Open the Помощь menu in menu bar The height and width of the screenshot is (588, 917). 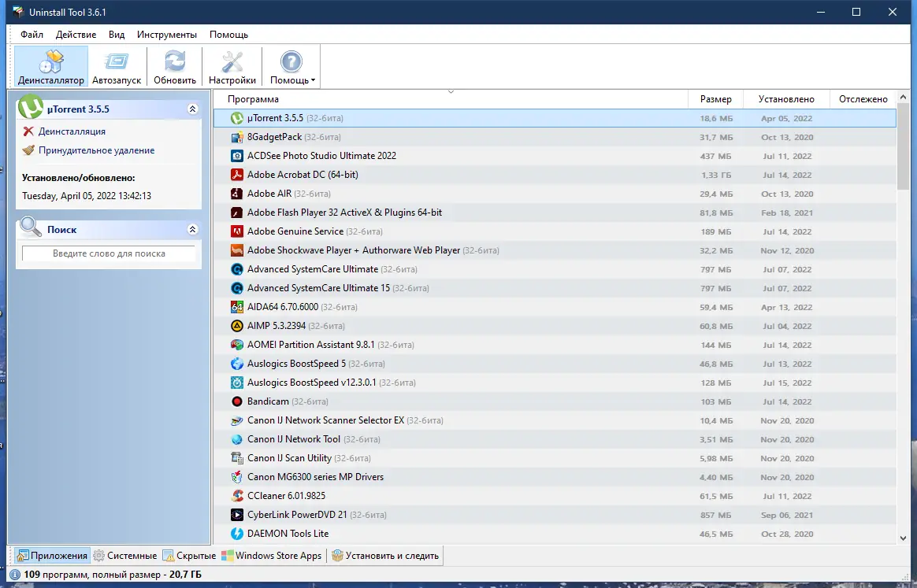click(x=228, y=35)
